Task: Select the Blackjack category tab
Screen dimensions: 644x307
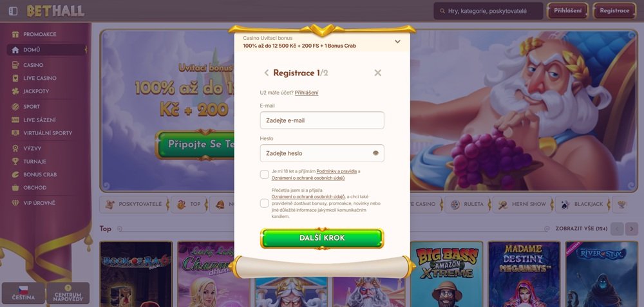Action: coord(582,204)
